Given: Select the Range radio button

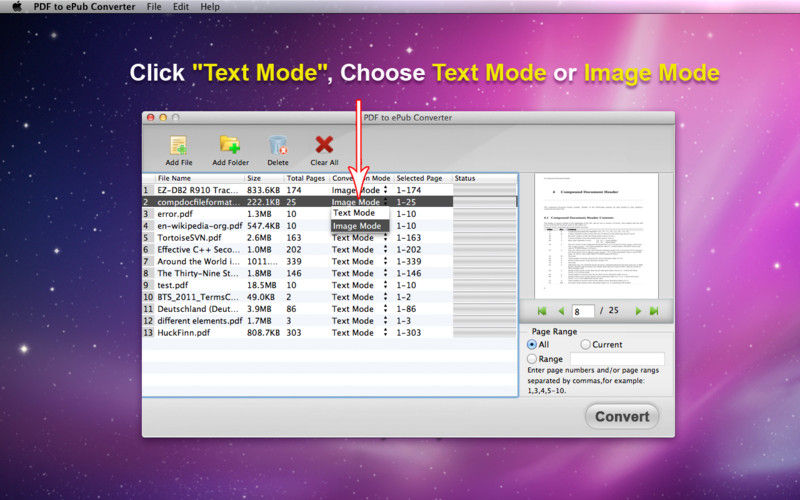Looking at the screenshot, I should tap(532, 359).
